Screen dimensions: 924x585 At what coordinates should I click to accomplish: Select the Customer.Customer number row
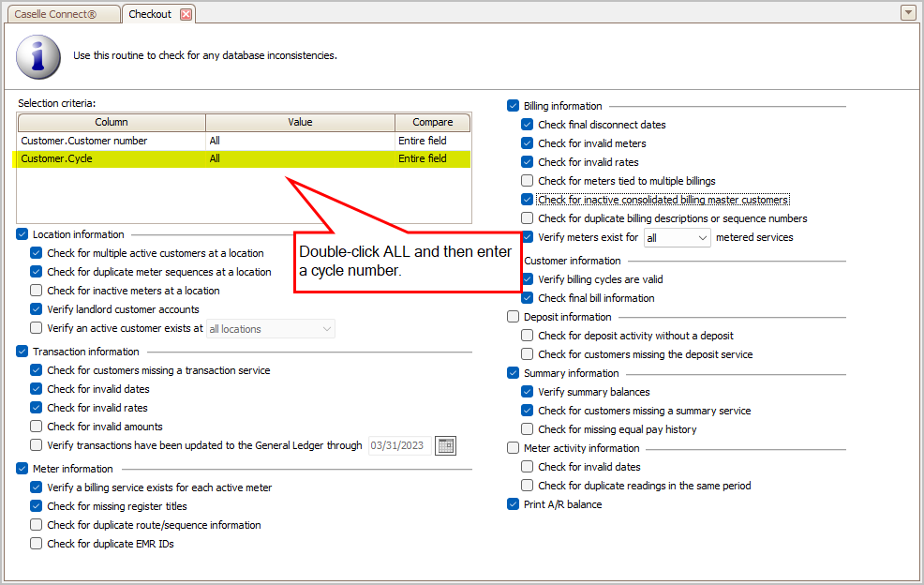pyautogui.click(x=244, y=141)
